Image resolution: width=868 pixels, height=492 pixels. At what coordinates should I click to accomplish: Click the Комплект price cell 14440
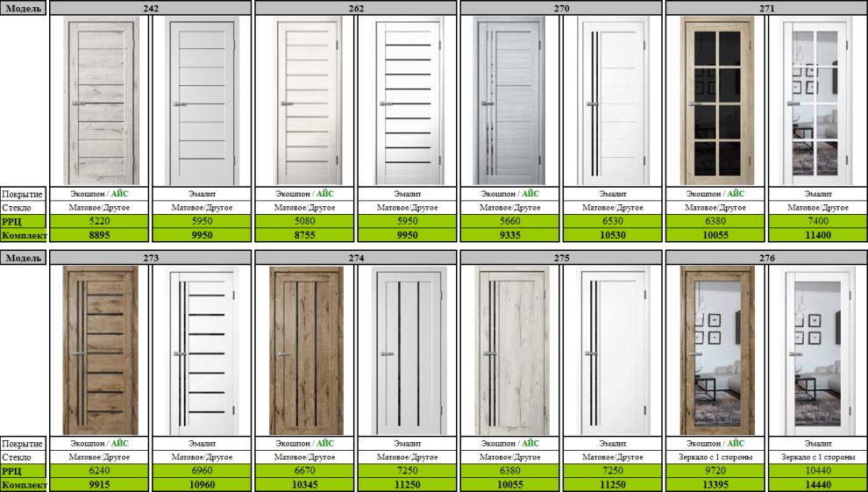pyautogui.click(x=817, y=485)
